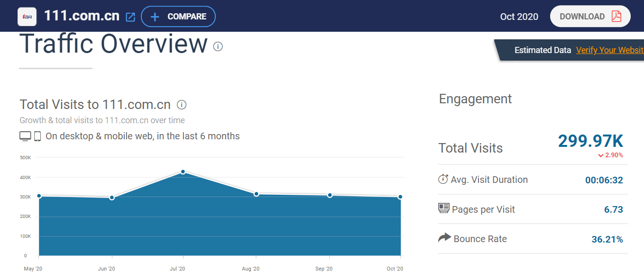
Task: Click the 6.73 pages per visit value
Action: 614,209
